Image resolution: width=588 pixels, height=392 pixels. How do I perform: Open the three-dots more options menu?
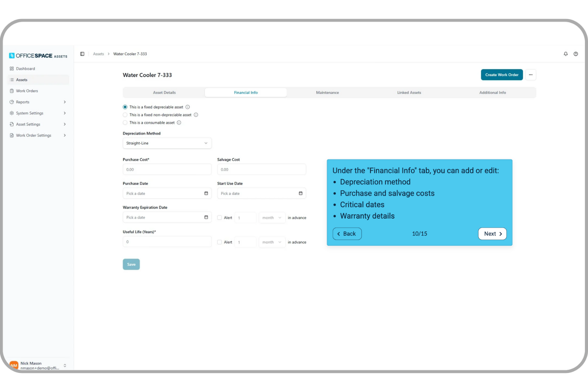[530, 75]
